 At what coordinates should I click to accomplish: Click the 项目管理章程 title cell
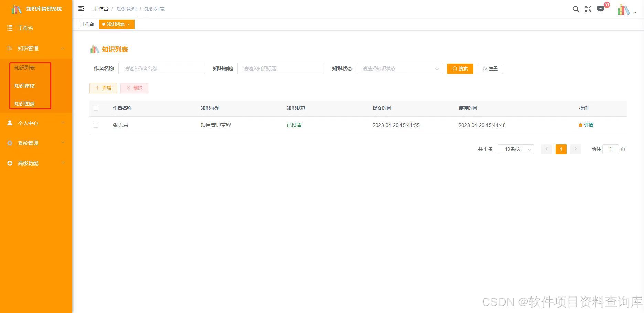click(216, 125)
